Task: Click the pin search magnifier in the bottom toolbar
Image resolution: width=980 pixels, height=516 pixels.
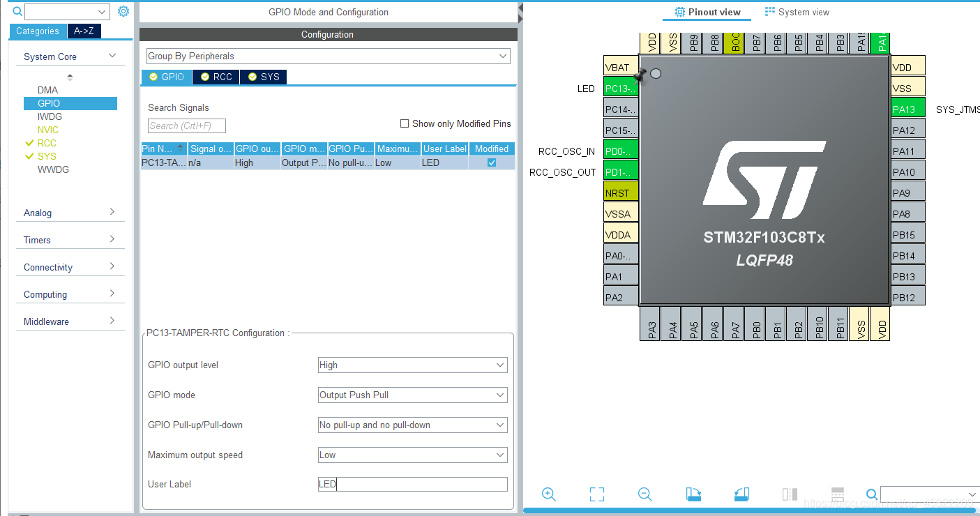Action: (x=872, y=494)
